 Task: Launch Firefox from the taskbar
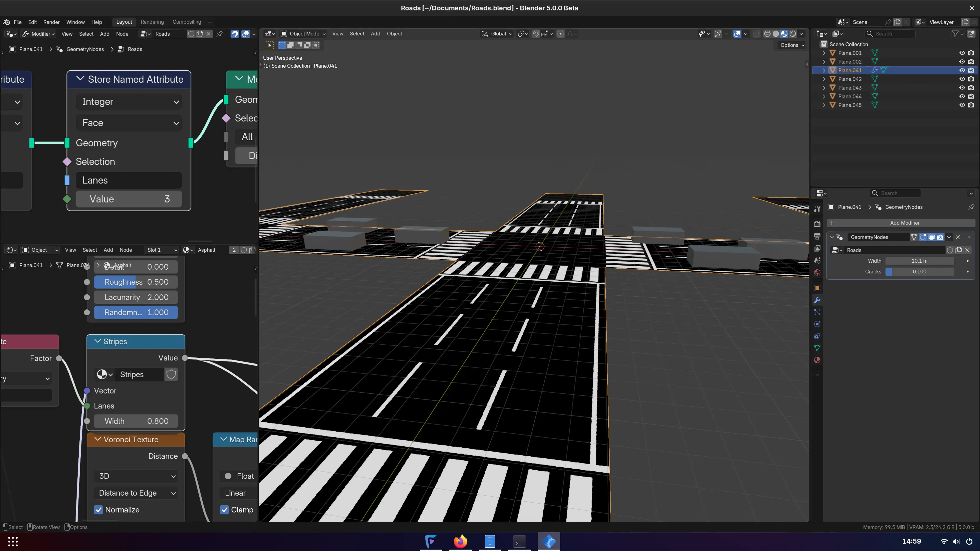point(460,542)
